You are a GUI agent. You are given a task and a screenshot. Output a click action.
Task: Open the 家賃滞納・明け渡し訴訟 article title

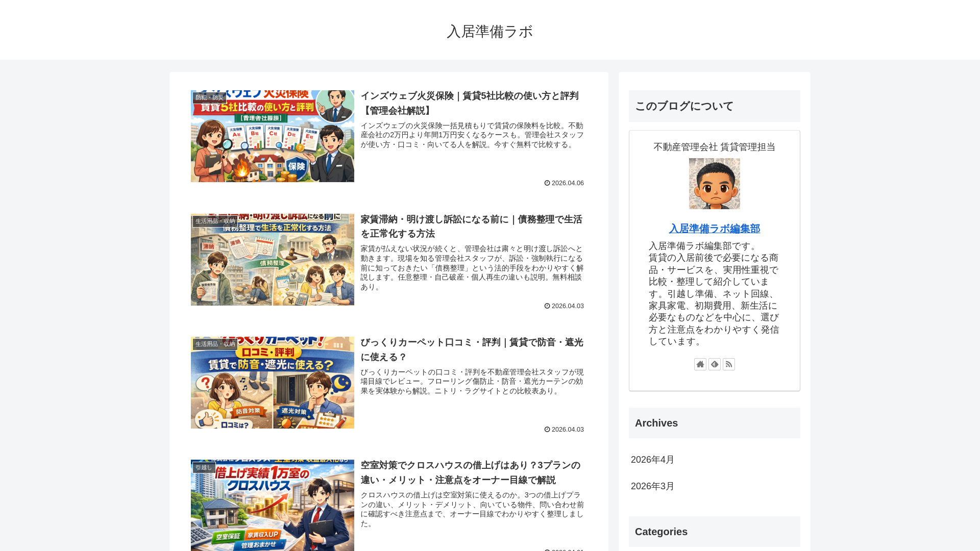click(472, 227)
